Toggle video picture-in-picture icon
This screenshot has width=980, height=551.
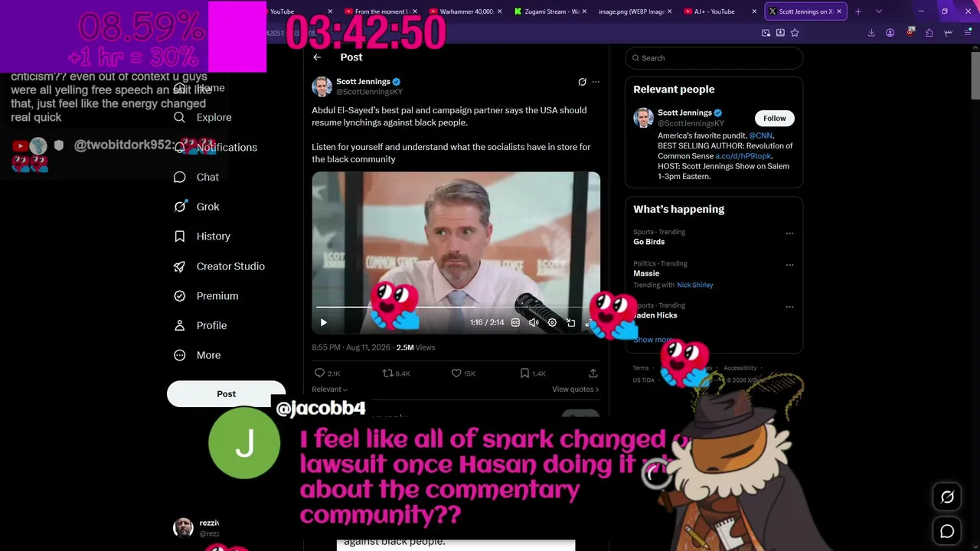click(x=570, y=323)
